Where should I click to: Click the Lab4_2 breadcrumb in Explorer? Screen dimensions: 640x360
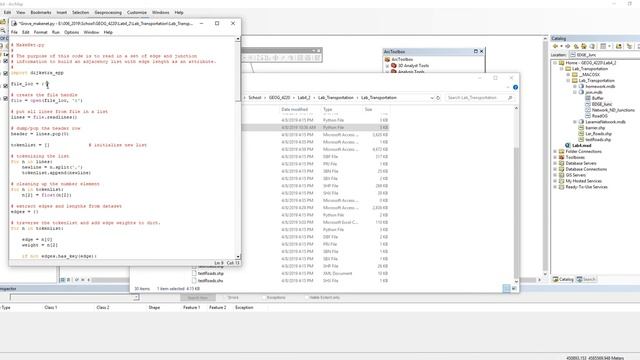[304, 98]
